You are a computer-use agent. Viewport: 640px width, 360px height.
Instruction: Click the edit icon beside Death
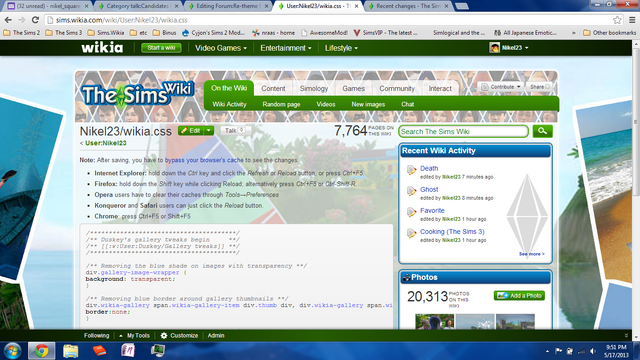click(411, 169)
